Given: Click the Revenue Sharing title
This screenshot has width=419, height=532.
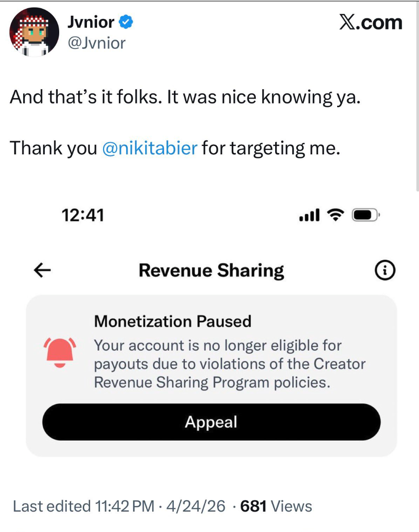Looking at the screenshot, I should (211, 270).
